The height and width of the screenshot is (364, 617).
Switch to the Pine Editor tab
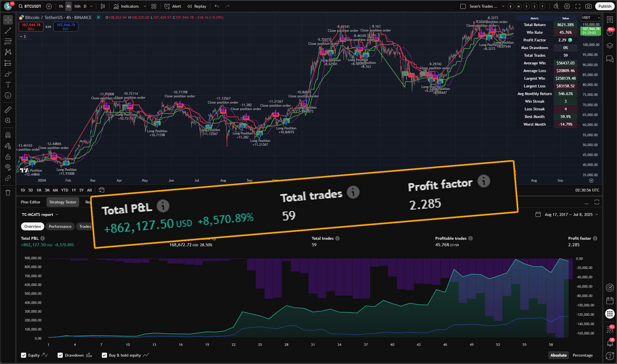click(x=30, y=202)
